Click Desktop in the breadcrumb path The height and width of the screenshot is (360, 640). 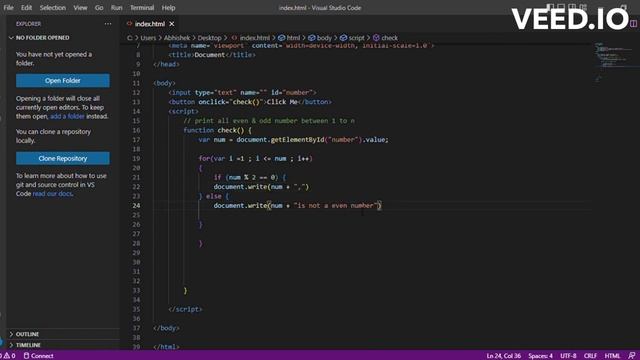pyautogui.click(x=209, y=38)
